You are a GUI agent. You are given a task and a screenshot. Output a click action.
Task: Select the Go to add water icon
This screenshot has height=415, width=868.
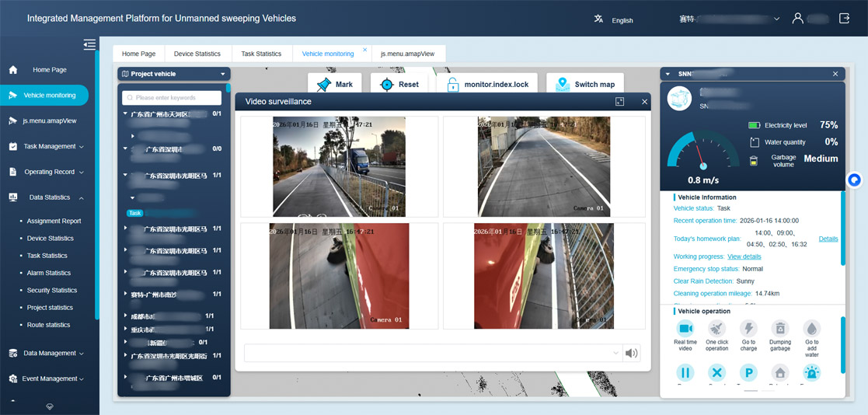(x=811, y=329)
